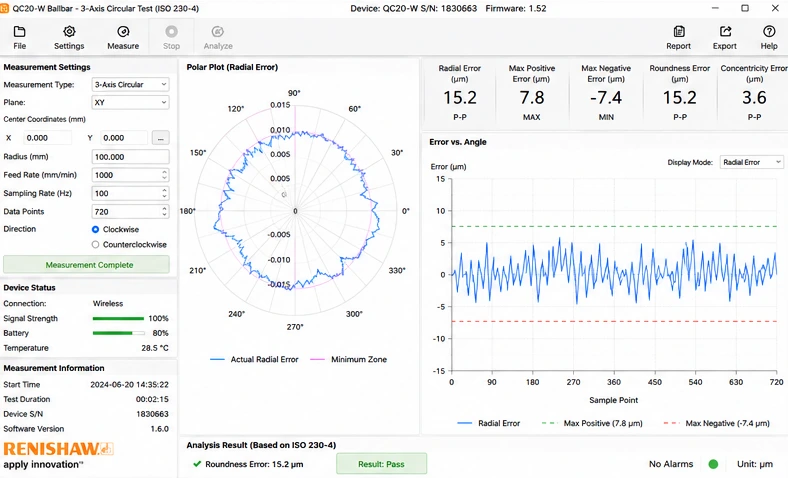The height and width of the screenshot is (478, 788).
Task: Maximize the QC20-W Ballbar window
Action: [745, 9]
